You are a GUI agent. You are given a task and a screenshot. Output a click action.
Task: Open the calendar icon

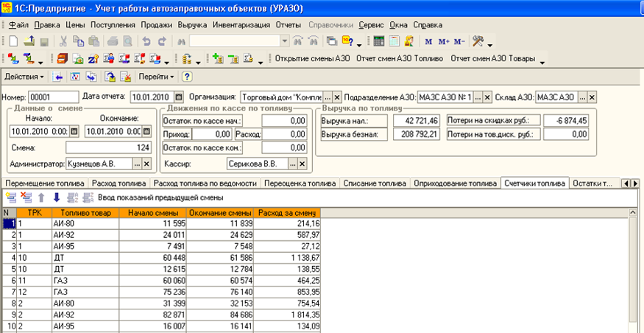394,41
